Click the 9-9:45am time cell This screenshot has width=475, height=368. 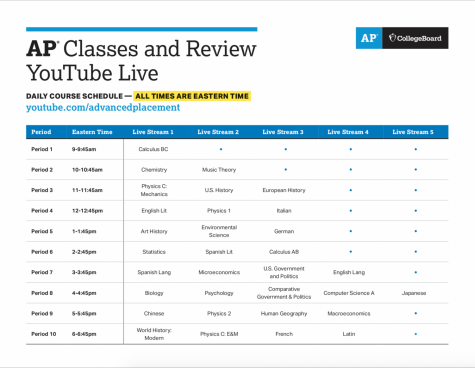tap(84, 149)
